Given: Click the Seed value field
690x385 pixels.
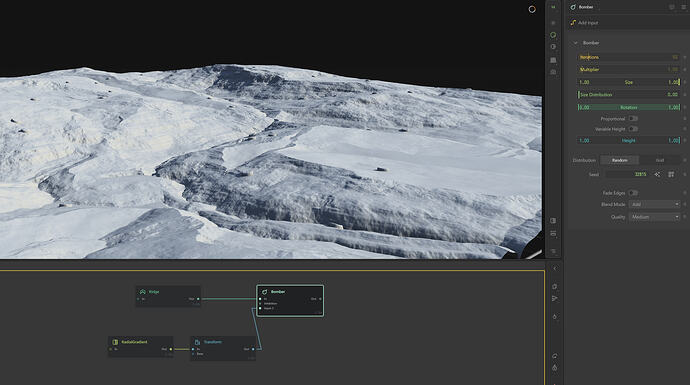Looking at the screenshot, I should click(627, 174).
